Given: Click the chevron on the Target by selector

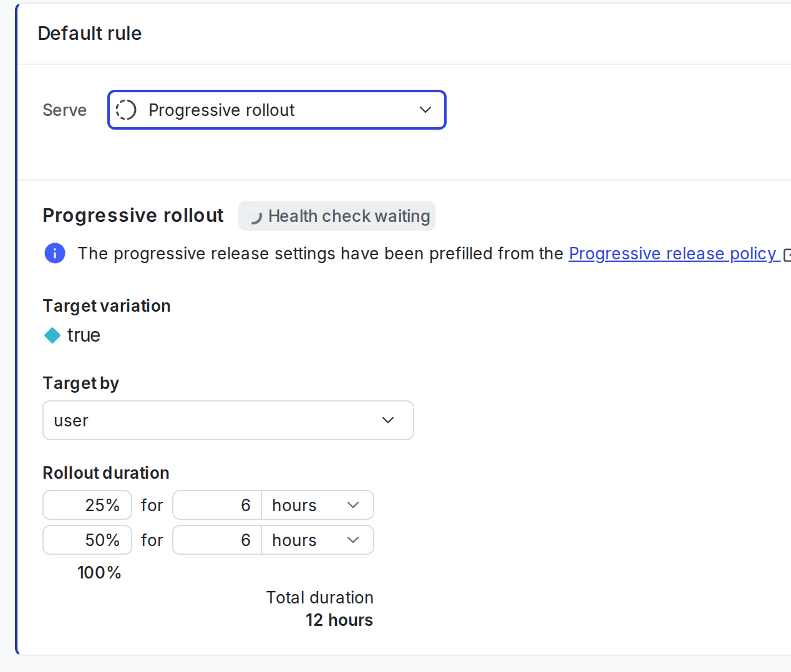Looking at the screenshot, I should [x=387, y=420].
